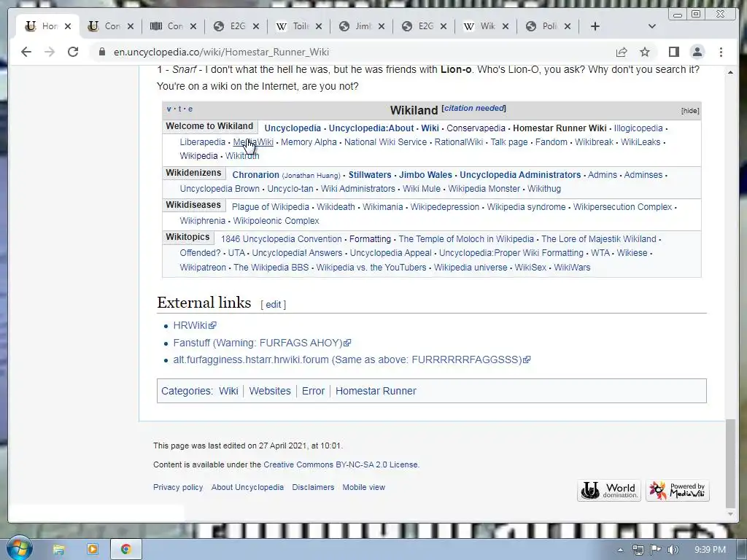Bookmark this page with the star icon
The image size is (747, 560).
[645, 52]
